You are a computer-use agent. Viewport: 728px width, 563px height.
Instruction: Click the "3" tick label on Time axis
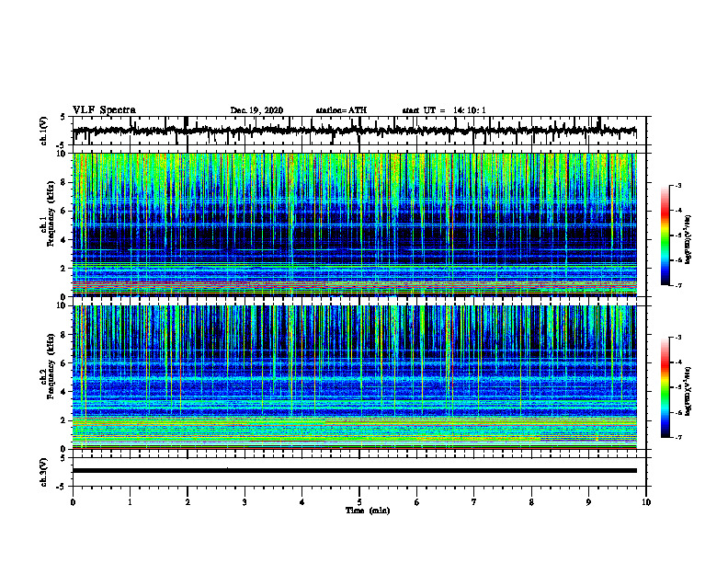pyautogui.click(x=245, y=502)
